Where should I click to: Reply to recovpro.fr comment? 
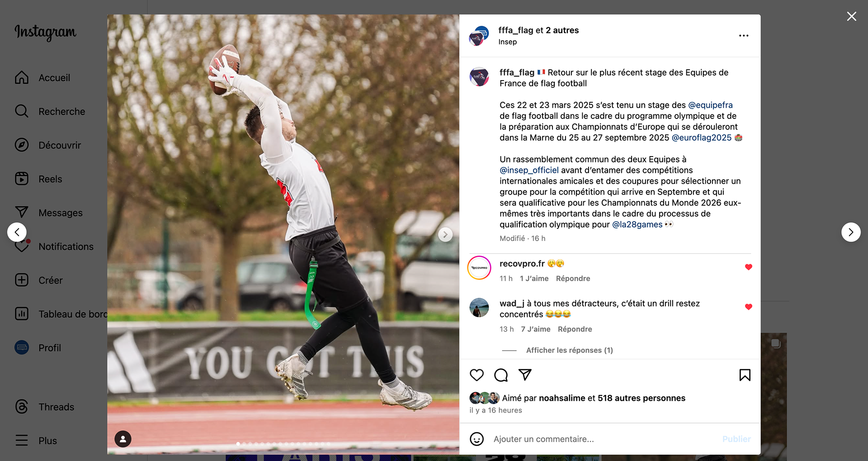click(573, 279)
